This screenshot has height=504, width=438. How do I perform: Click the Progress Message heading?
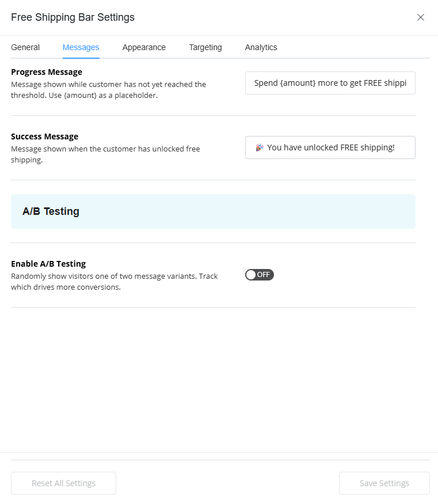(47, 72)
